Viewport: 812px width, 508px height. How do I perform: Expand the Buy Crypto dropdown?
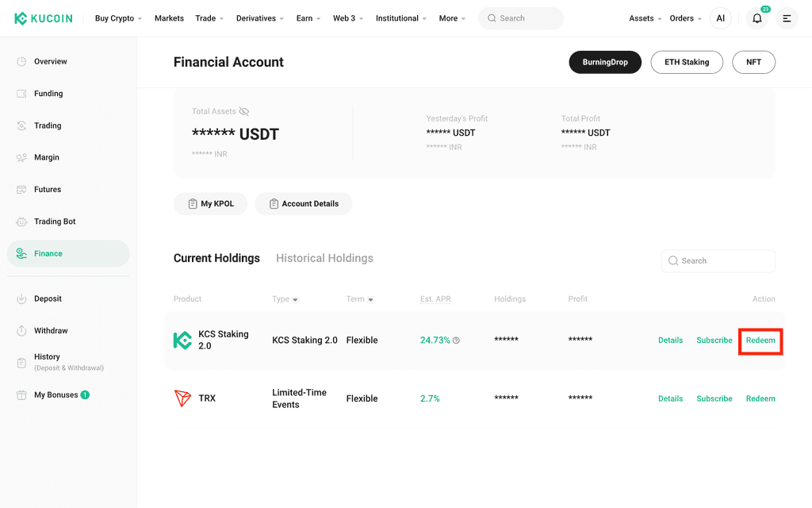point(118,18)
